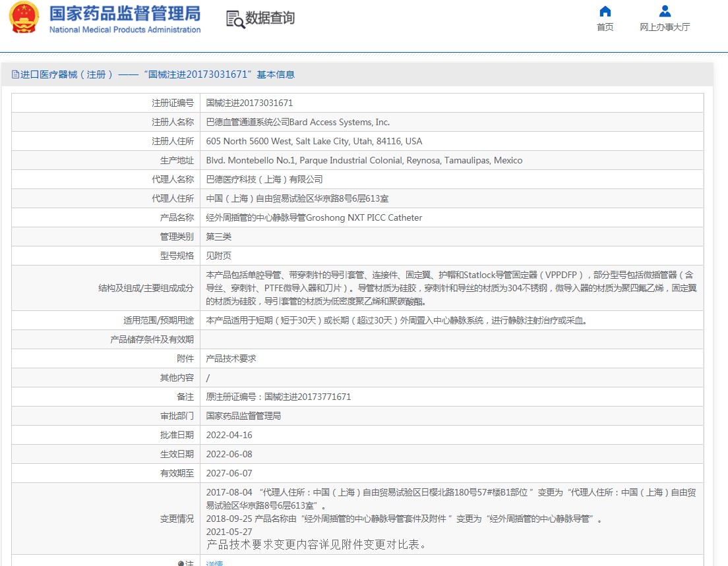Select the 附件 label
This screenshot has height=566, width=728.
pyautogui.click(x=185, y=358)
